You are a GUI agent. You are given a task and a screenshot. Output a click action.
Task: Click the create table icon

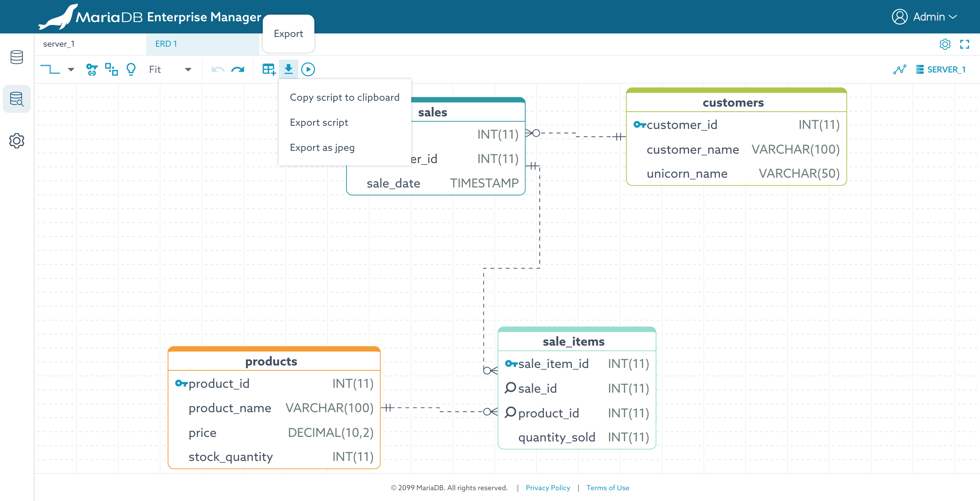click(269, 69)
